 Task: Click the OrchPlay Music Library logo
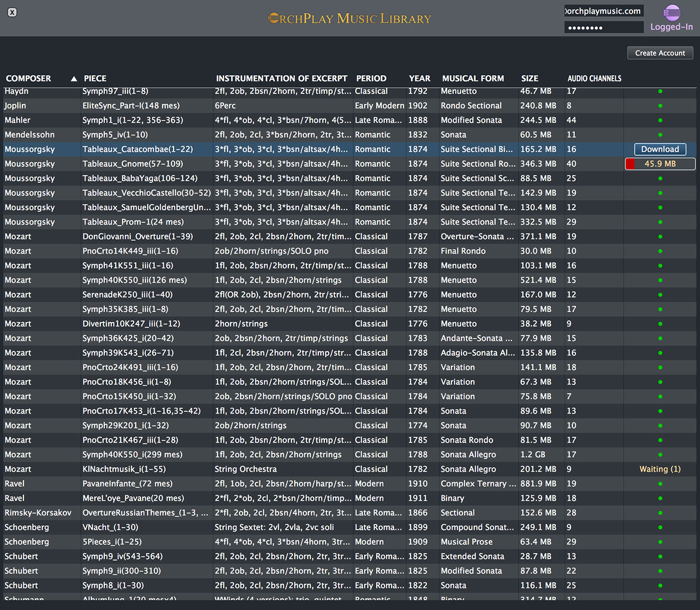349,19
